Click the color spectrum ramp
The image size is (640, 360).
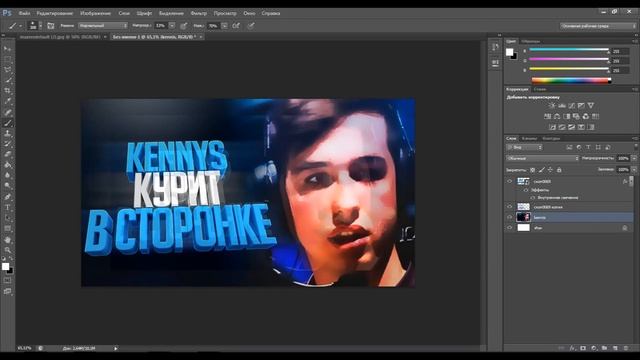[571, 80]
